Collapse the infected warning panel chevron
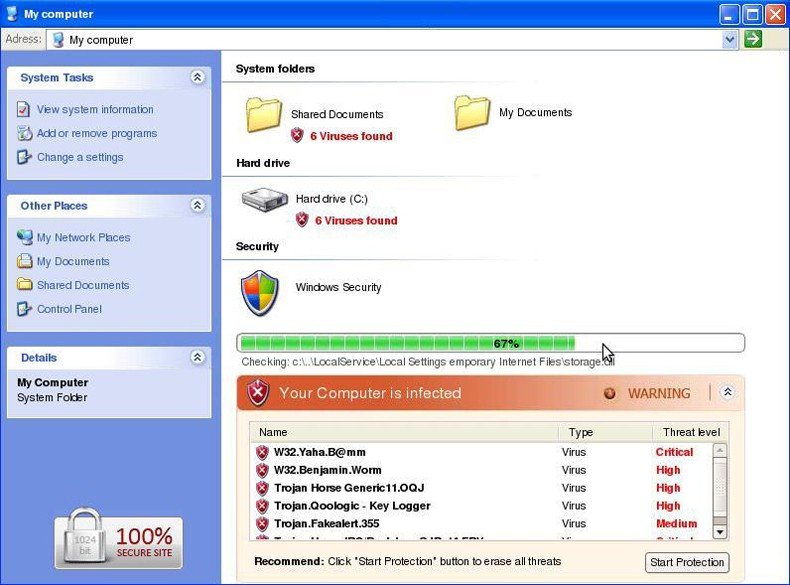The image size is (790, 585). point(728,392)
